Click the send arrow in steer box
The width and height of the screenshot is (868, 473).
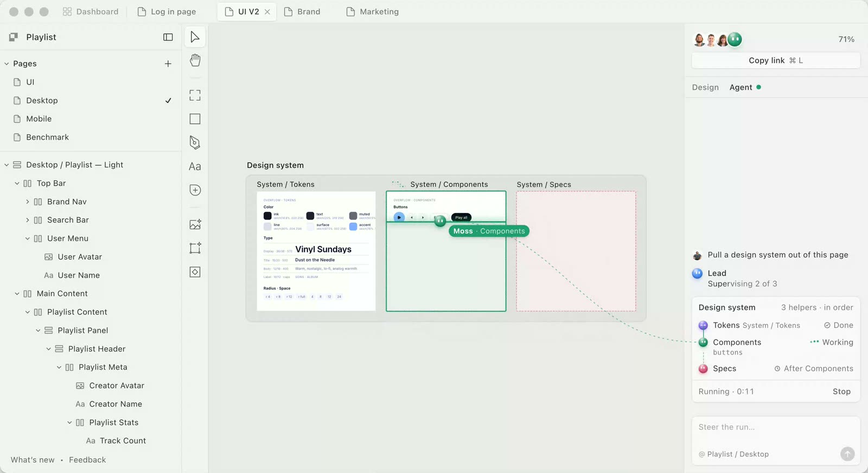click(x=847, y=454)
